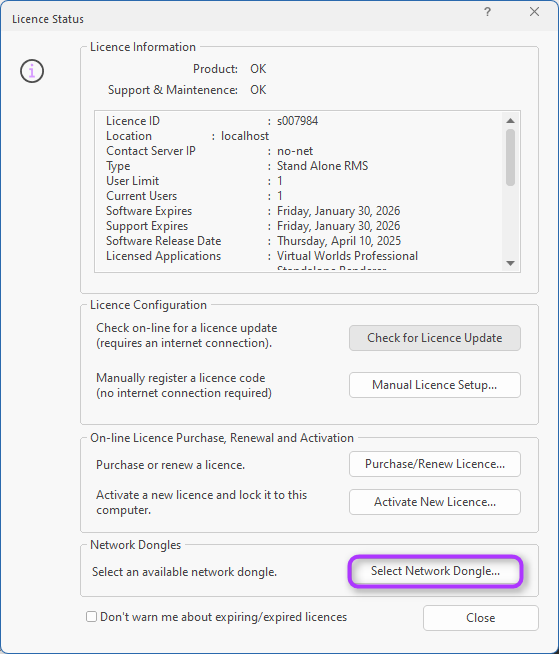Click the licence details scroll up arrow

click(510, 121)
